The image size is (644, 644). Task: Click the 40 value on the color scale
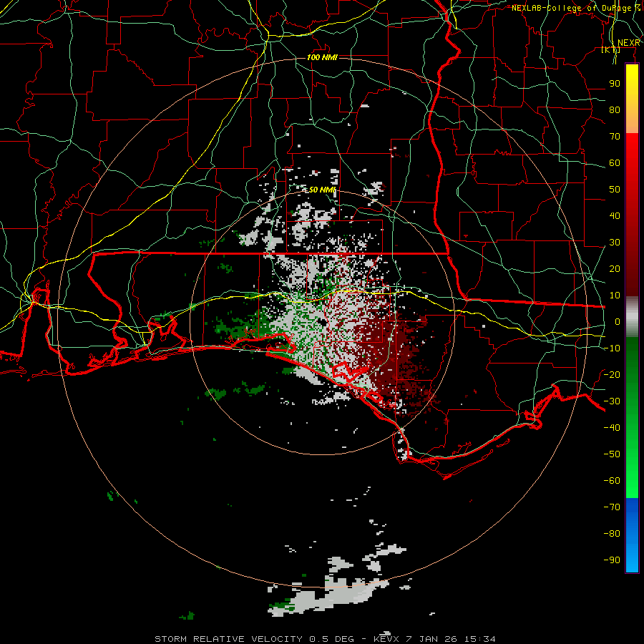coord(615,216)
